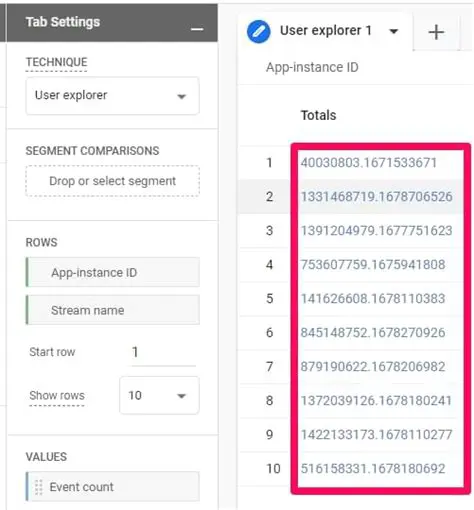474x510 pixels.
Task: Open user 1422133173.1678110277
Action: coord(376,435)
